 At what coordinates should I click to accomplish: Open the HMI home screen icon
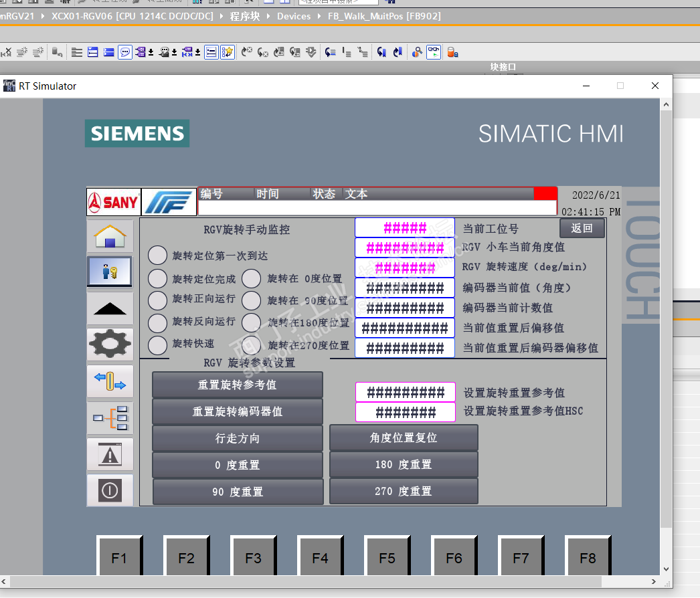[x=110, y=235]
